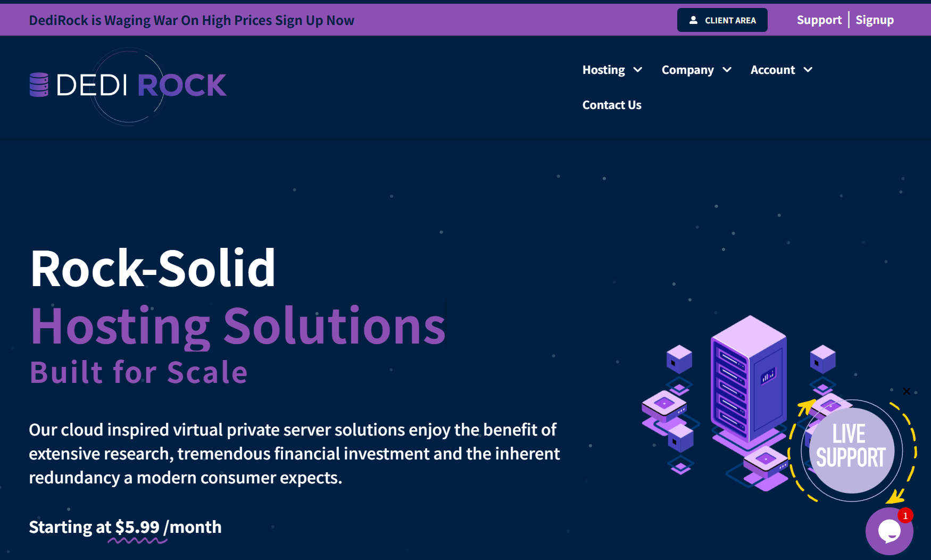Go to the Contact Us page
This screenshot has width=931, height=560.
pyautogui.click(x=612, y=105)
